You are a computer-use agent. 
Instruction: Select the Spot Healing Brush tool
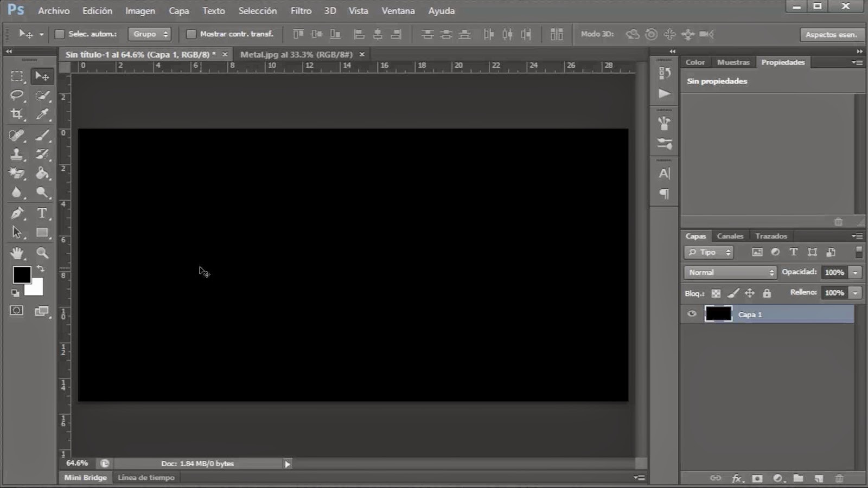coord(17,135)
